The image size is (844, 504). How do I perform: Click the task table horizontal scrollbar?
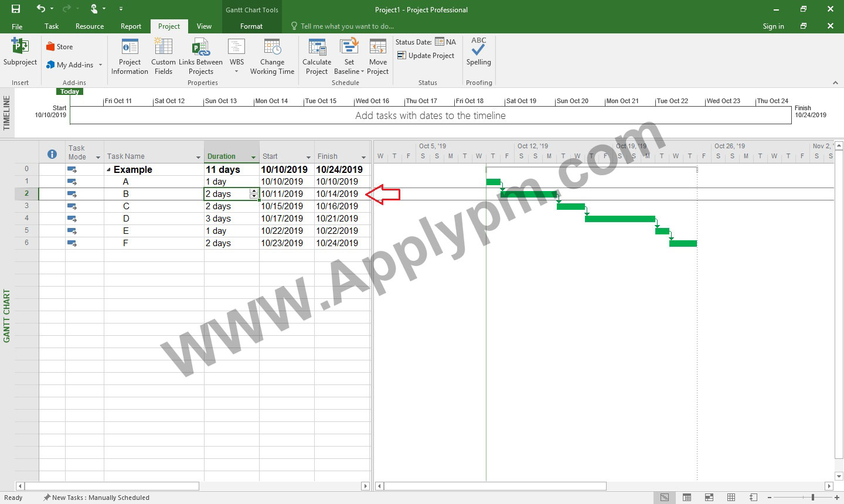[x=111, y=486]
